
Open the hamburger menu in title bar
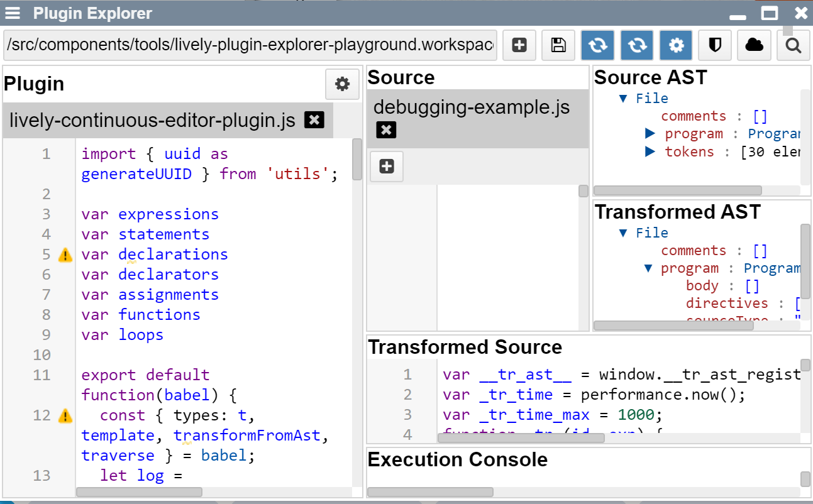point(13,13)
